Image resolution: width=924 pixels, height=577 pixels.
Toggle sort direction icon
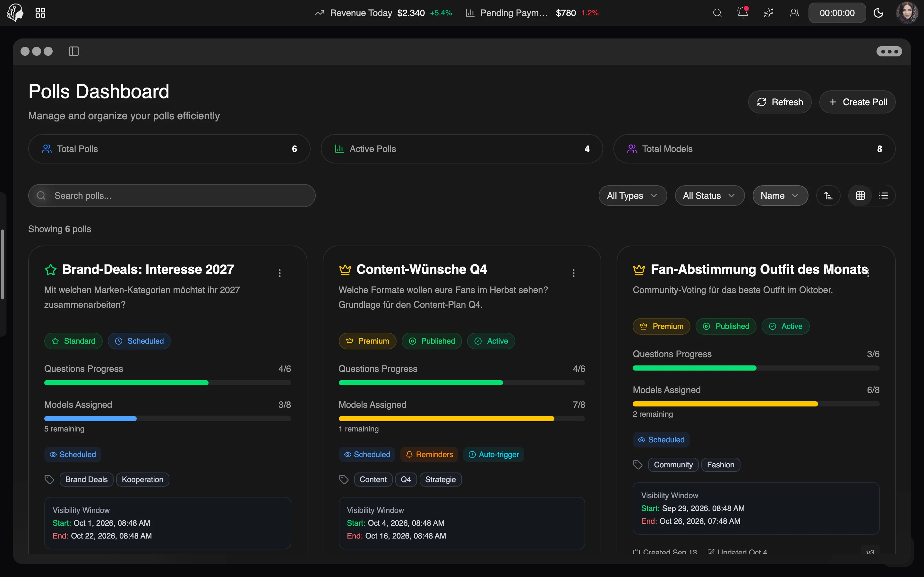(828, 196)
